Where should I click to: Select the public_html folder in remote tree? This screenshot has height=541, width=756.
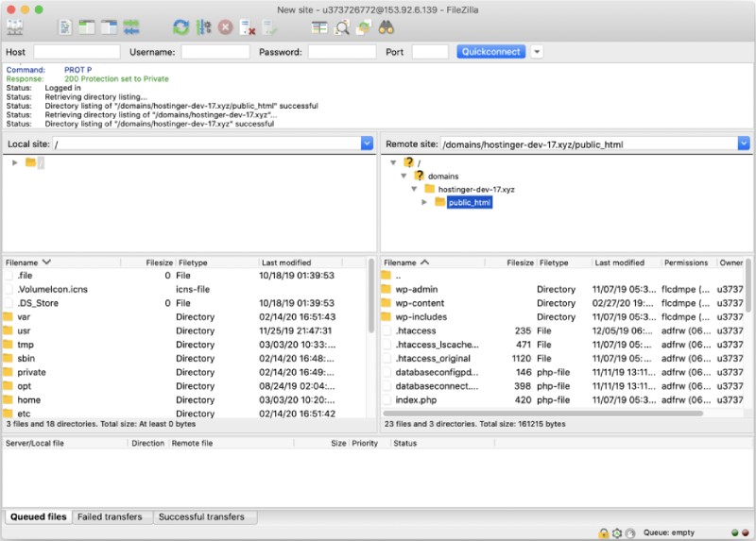click(469, 202)
